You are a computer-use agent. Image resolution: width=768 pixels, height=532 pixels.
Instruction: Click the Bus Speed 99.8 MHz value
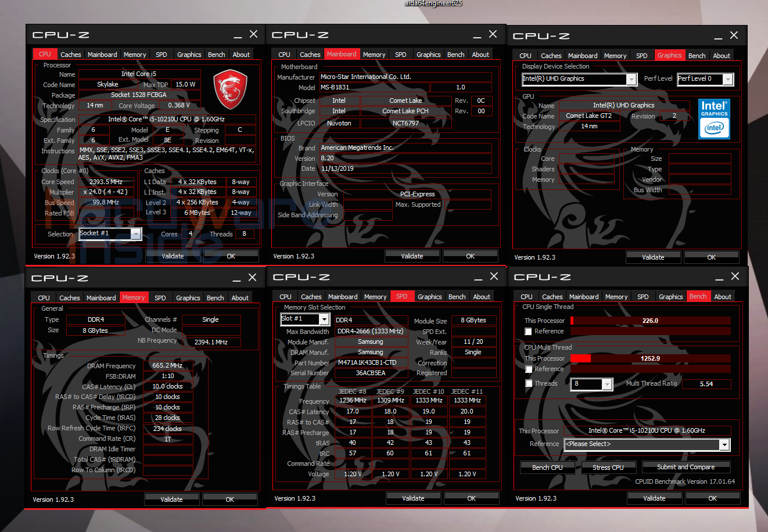(106, 203)
